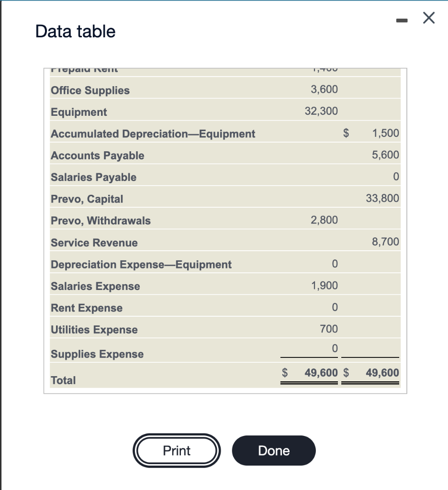Image resolution: width=448 pixels, height=490 pixels.
Task: Click the Salaries Payable label
Action: (94, 177)
